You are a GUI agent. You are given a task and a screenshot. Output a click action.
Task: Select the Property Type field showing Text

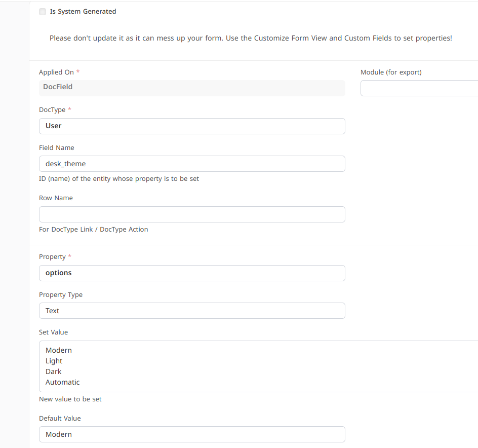tap(192, 311)
